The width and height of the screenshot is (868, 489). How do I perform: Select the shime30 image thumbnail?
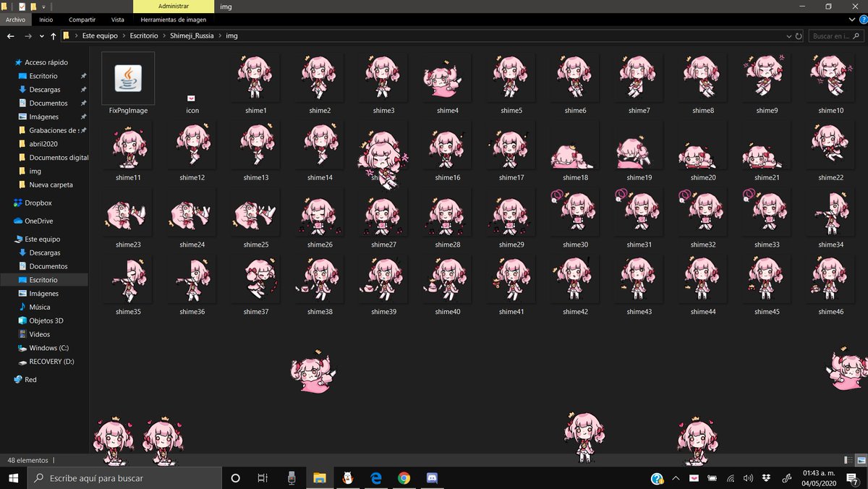pos(575,213)
